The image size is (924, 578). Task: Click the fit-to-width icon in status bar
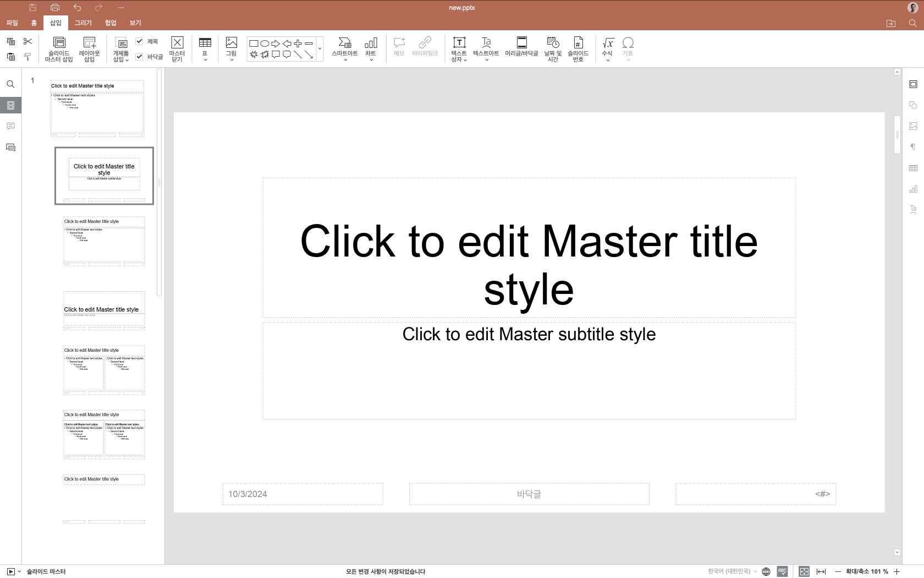pos(821,571)
